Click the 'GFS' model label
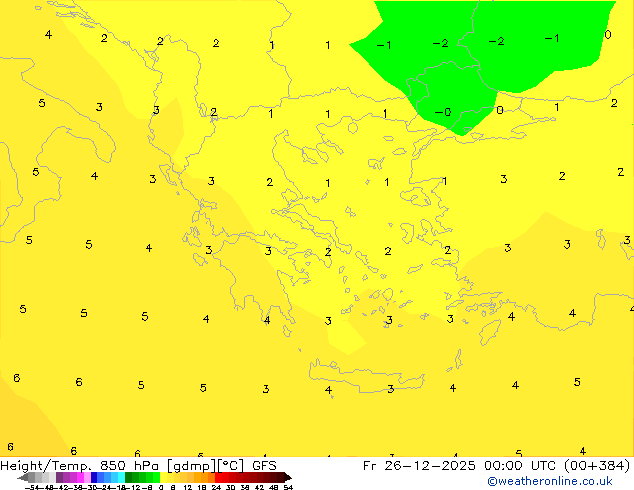 (264, 466)
